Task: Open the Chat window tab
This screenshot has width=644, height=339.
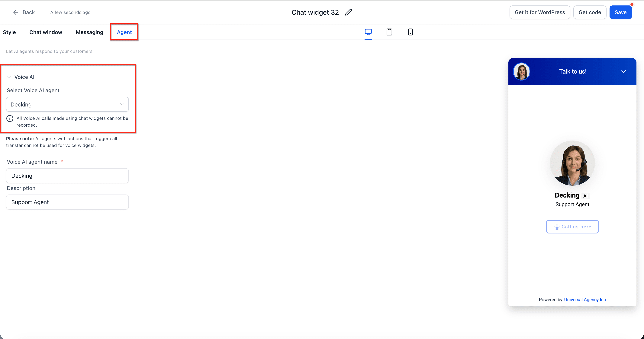Action: [46, 32]
